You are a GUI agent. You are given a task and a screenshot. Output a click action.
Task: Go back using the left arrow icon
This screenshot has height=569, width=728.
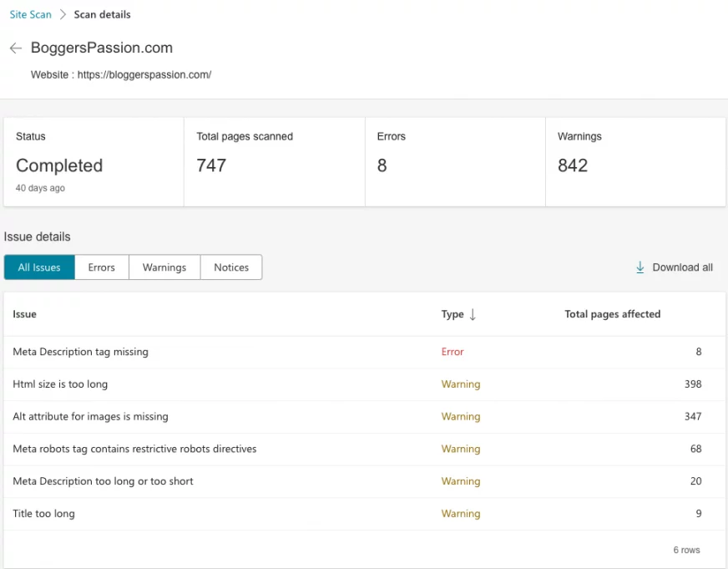(x=16, y=48)
